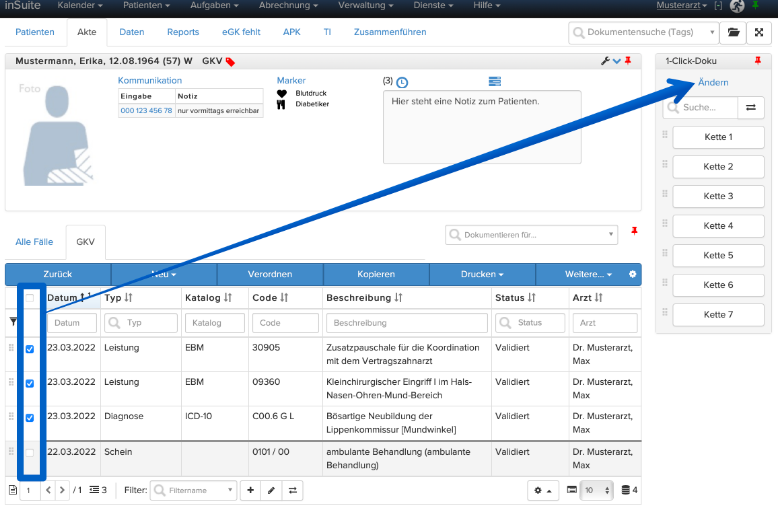Click the Kette 7 button
Screen dimensions: 778x506
click(718, 315)
